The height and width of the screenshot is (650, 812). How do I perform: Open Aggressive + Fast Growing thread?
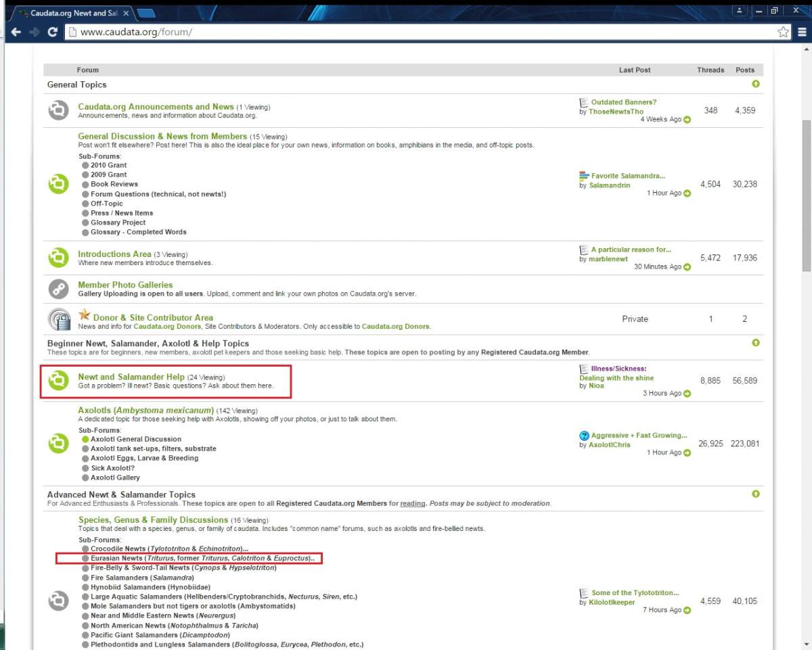tap(639, 436)
